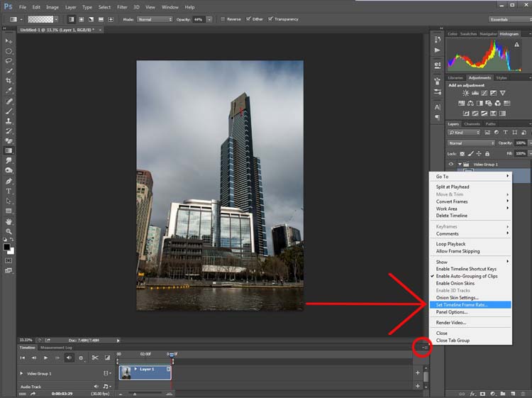
Task: Click the Layer 1 clip in timeline
Action: tap(149, 373)
